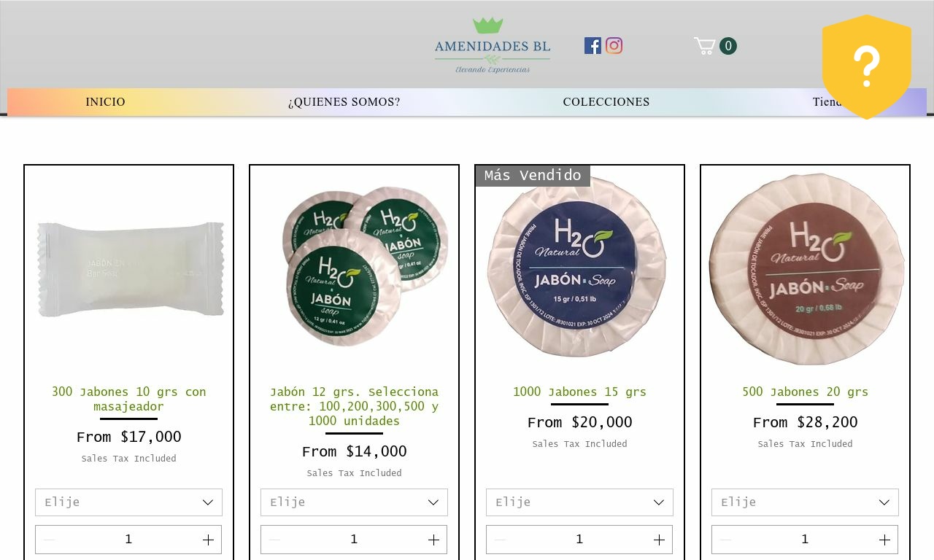
Task: Expand Elije dropdown for Jabón 12 grs
Action: pyautogui.click(x=354, y=502)
